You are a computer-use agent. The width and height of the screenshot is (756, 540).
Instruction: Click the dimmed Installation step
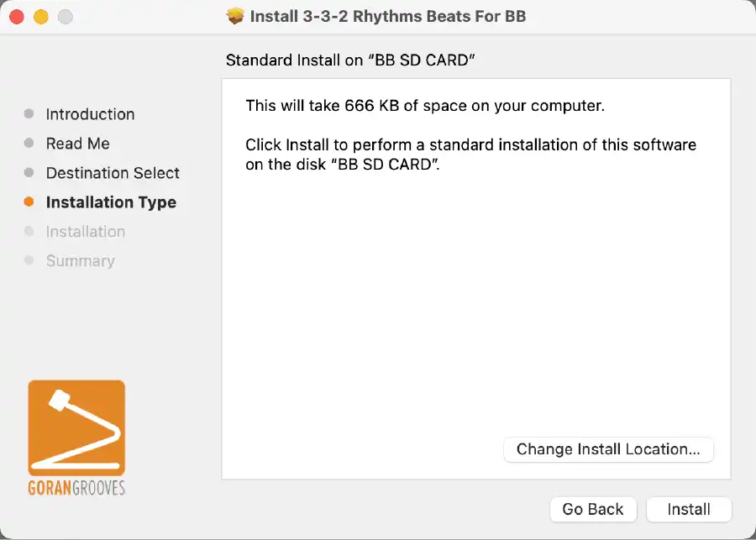(86, 232)
